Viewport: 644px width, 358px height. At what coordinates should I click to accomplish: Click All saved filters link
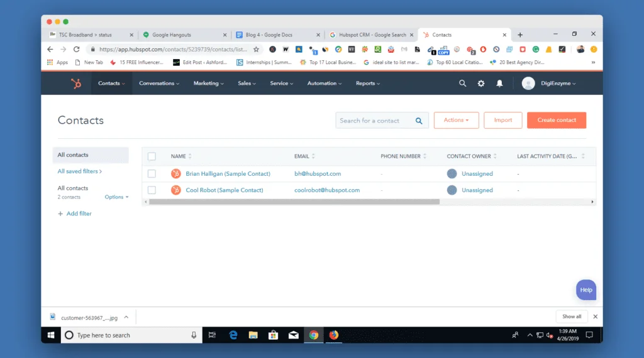click(x=79, y=171)
